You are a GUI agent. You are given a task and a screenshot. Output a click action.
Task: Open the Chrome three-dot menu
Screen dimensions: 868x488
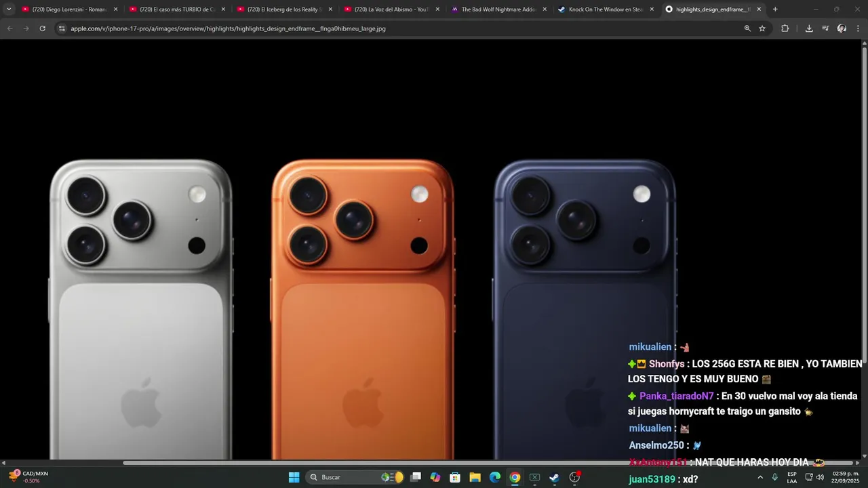pos(858,28)
